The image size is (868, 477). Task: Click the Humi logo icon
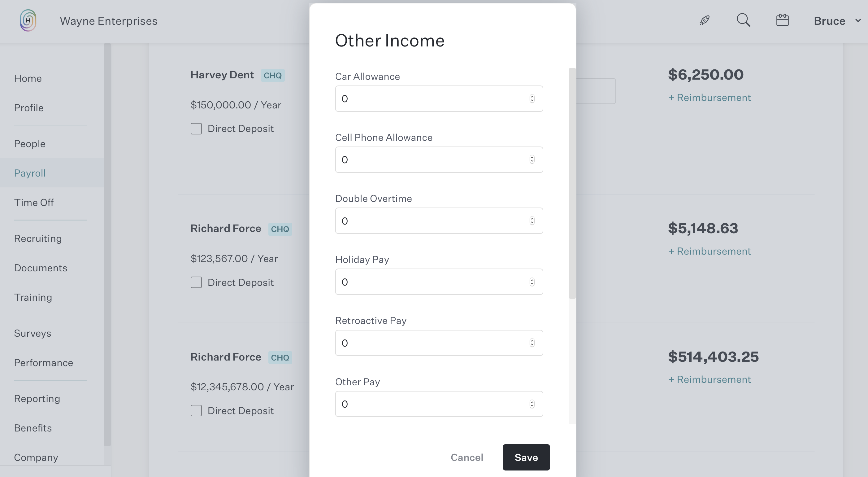tap(28, 20)
